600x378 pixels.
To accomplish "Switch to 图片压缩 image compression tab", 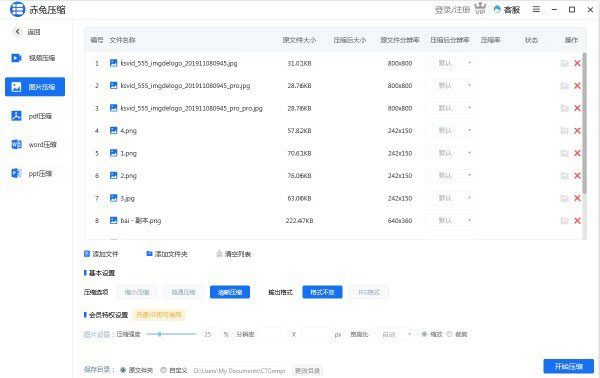I will click(x=35, y=87).
